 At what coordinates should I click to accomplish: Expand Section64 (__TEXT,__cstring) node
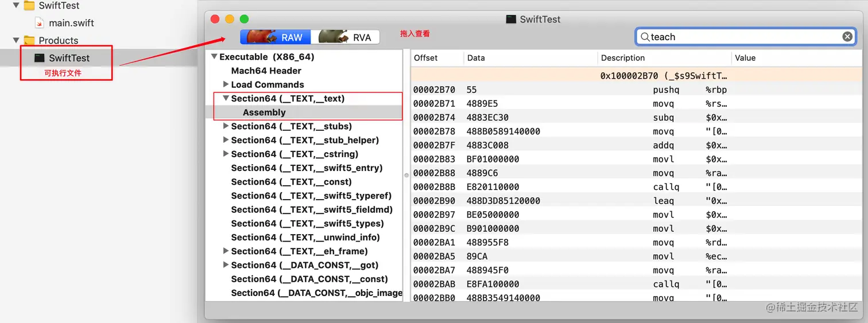(x=226, y=154)
